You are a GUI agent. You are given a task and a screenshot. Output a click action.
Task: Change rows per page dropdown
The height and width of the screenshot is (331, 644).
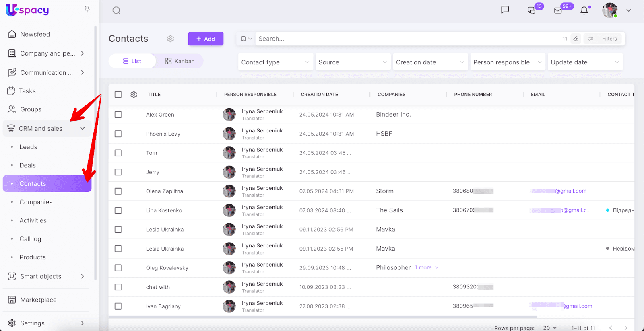pos(549,328)
